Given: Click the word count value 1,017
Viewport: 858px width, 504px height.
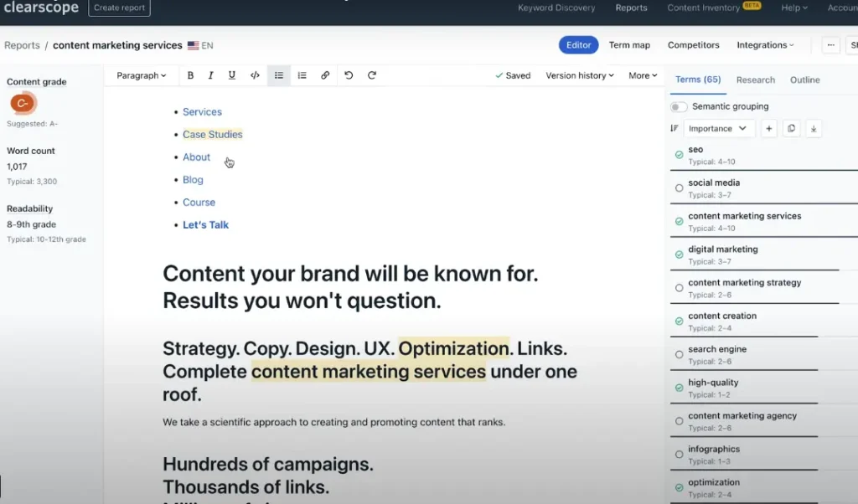Looking at the screenshot, I should pyautogui.click(x=17, y=167).
